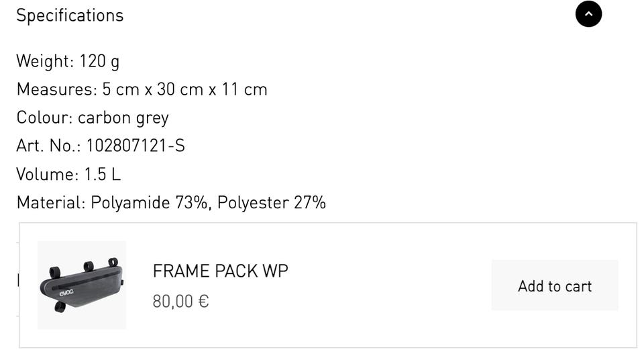Click the FRAME PACK WP title
This screenshot has height=356, width=644.
(220, 271)
